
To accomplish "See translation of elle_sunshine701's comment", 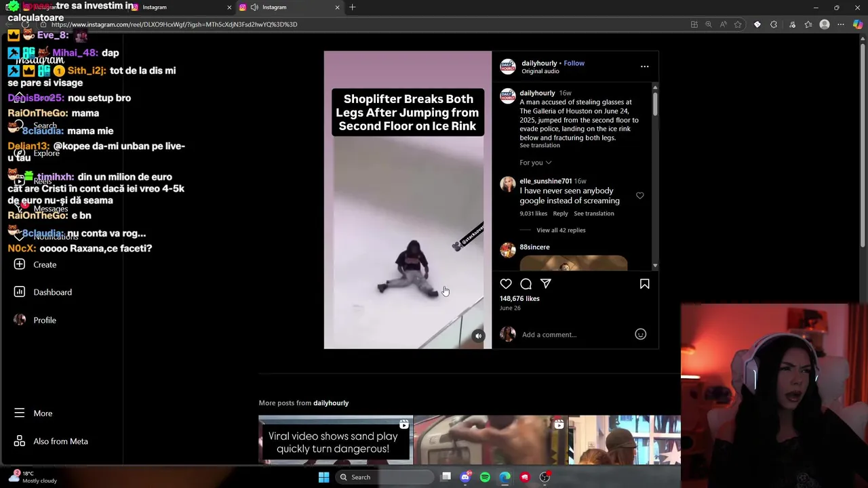I will [594, 213].
